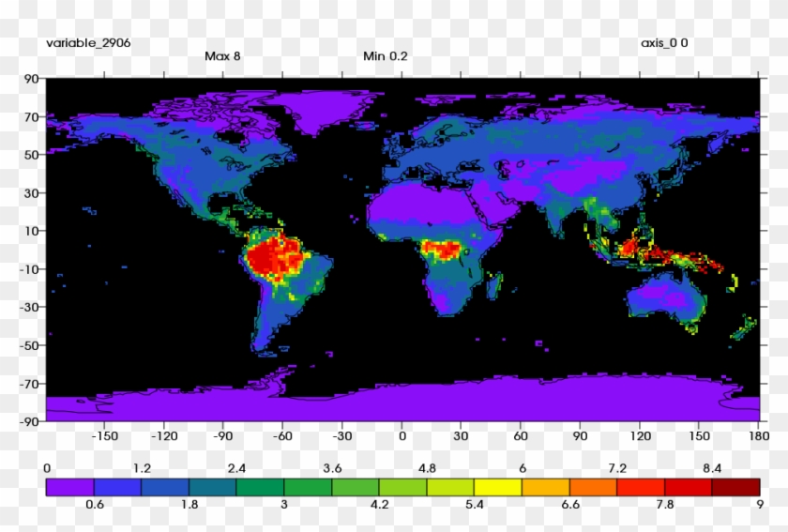Choose the blue swatch between 1.2 and 1.8
Image resolution: width=788 pixels, height=532 pixels.
point(165,487)
